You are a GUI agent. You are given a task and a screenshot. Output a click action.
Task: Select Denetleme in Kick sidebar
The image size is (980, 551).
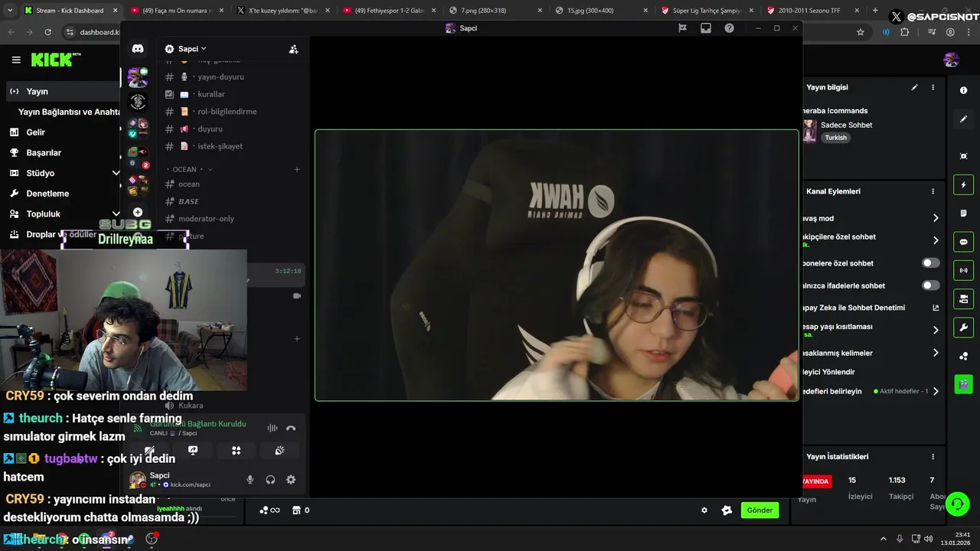click(x=47, y=194)
